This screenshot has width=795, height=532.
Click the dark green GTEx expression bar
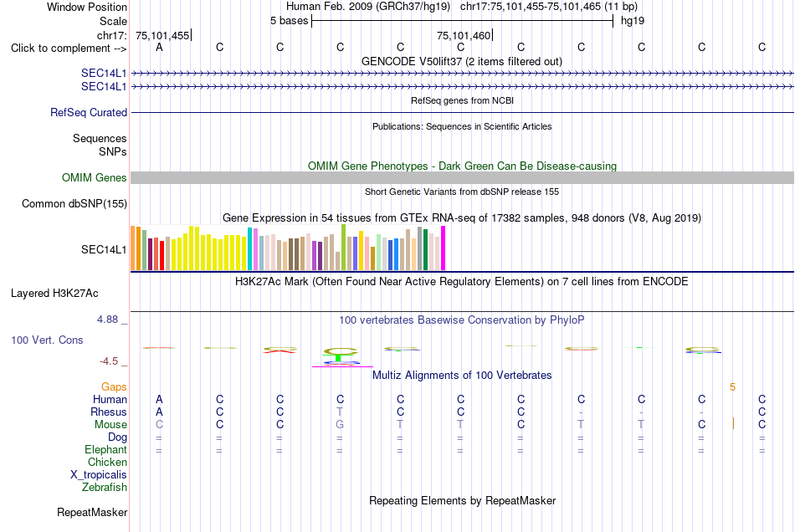click(426, 250)
